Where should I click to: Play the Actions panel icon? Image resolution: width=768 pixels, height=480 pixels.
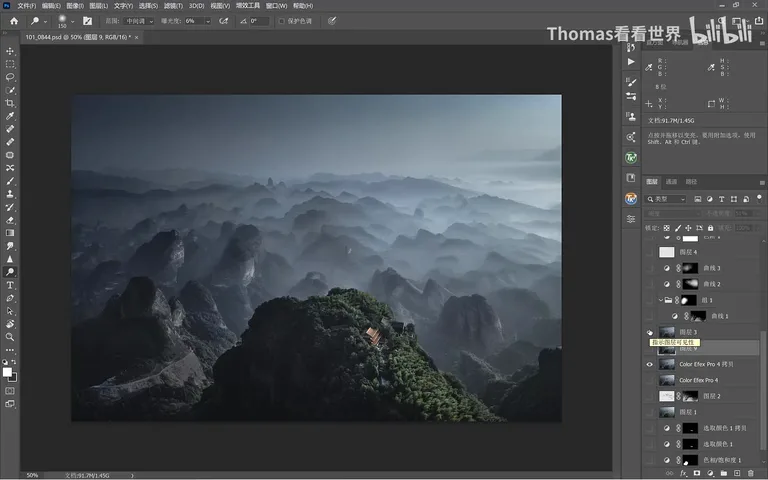point(631,62)
